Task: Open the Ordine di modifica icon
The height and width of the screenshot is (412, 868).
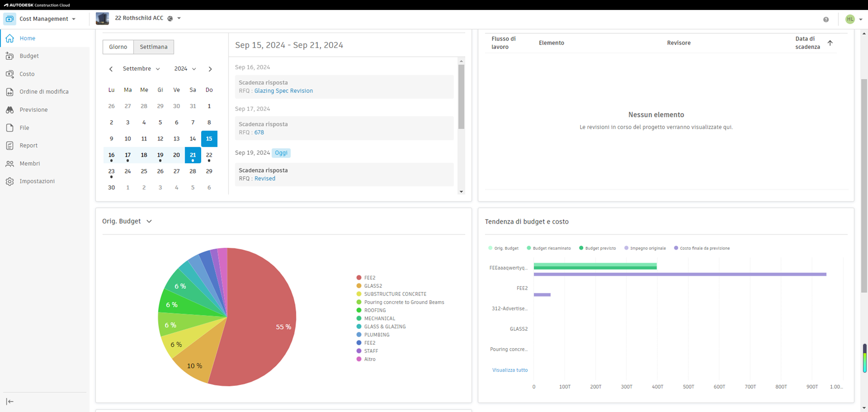Action: [x=10, y=92]
